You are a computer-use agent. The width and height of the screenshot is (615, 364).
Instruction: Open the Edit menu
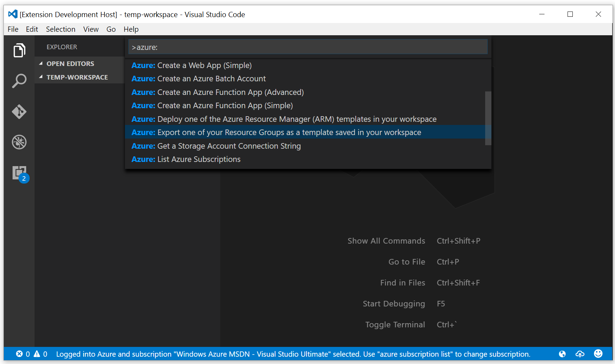[32, 29]
